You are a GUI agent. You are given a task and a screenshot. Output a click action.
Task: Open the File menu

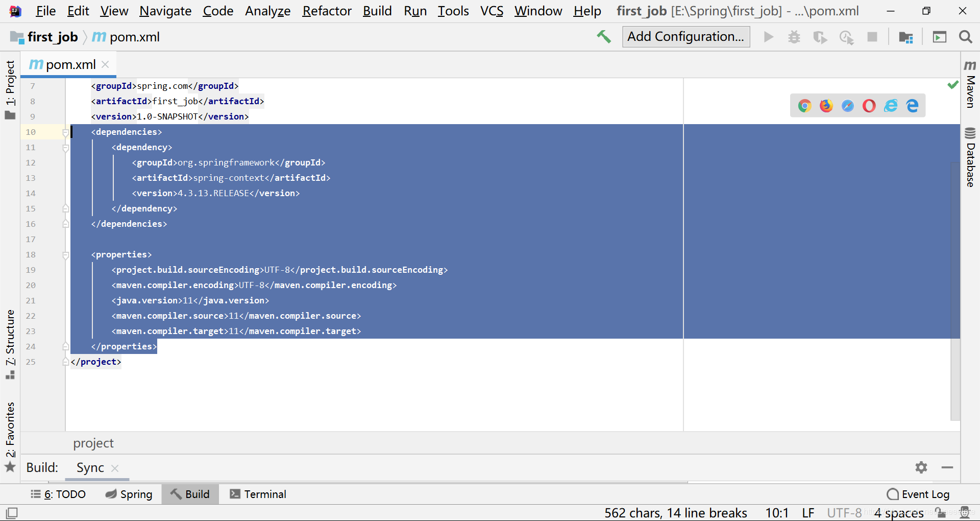(45, 11)
